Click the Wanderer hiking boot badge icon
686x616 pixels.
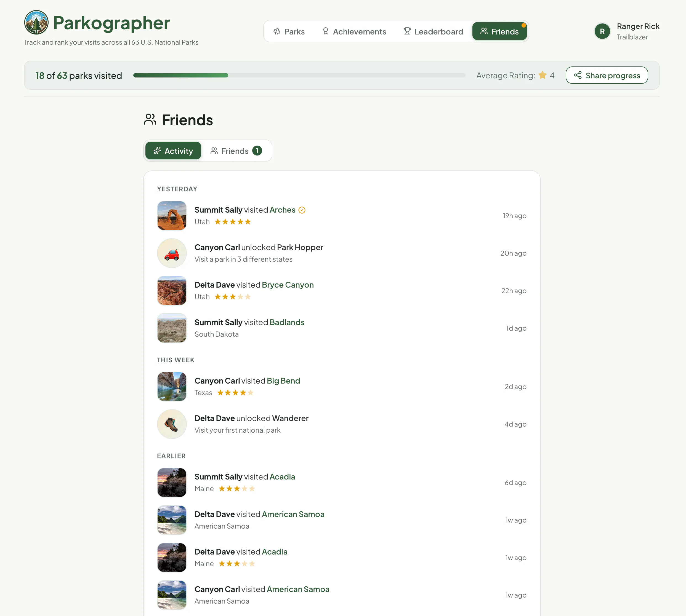pyautogui.click(x=172, y=424)
